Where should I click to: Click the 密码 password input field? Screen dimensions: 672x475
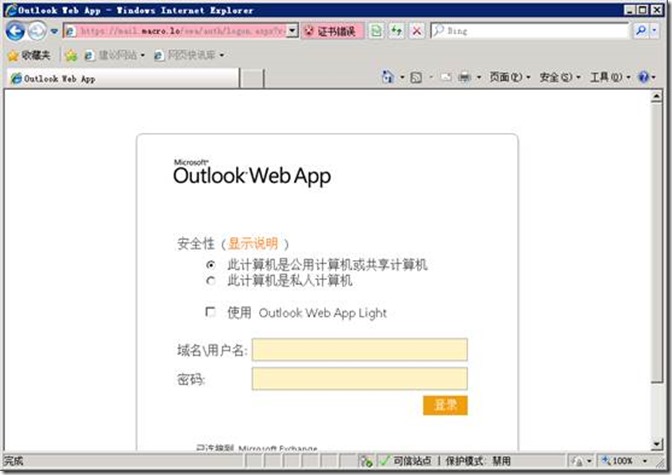(360, 379)
